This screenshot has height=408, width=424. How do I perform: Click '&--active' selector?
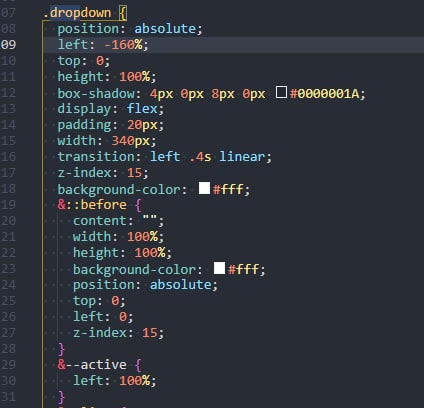pos(92,365)
